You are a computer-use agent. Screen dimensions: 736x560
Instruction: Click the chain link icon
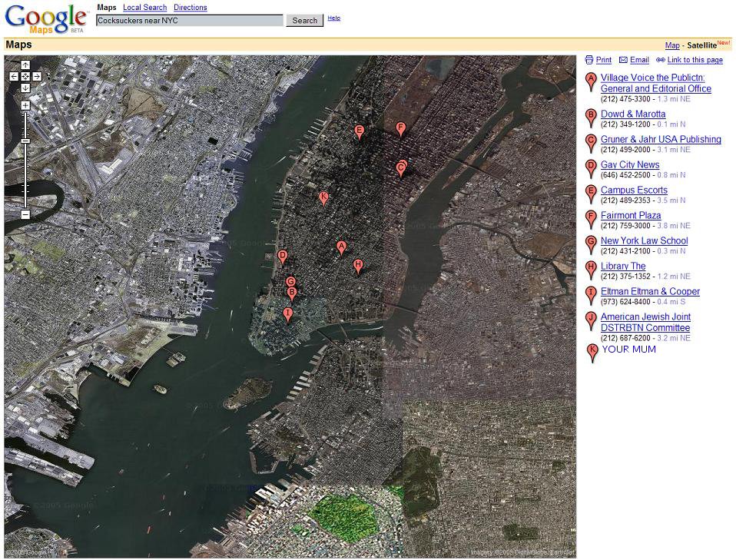[661, 60]
